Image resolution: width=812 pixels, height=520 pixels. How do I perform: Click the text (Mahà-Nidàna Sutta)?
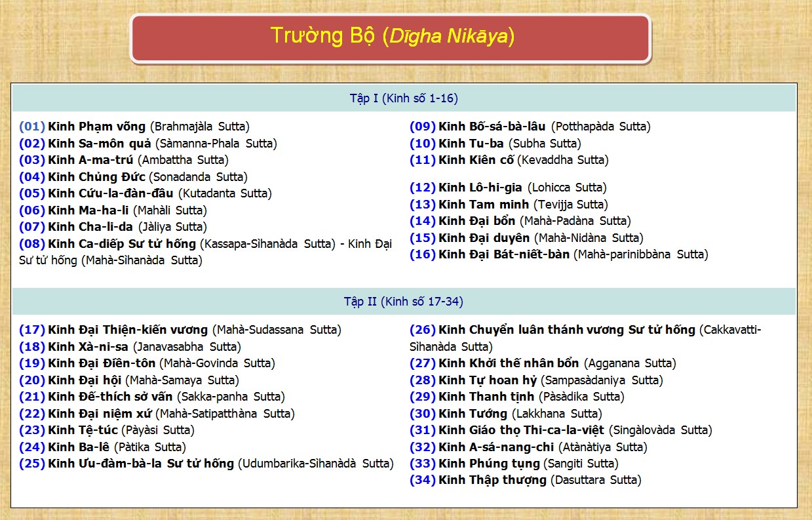589,237
